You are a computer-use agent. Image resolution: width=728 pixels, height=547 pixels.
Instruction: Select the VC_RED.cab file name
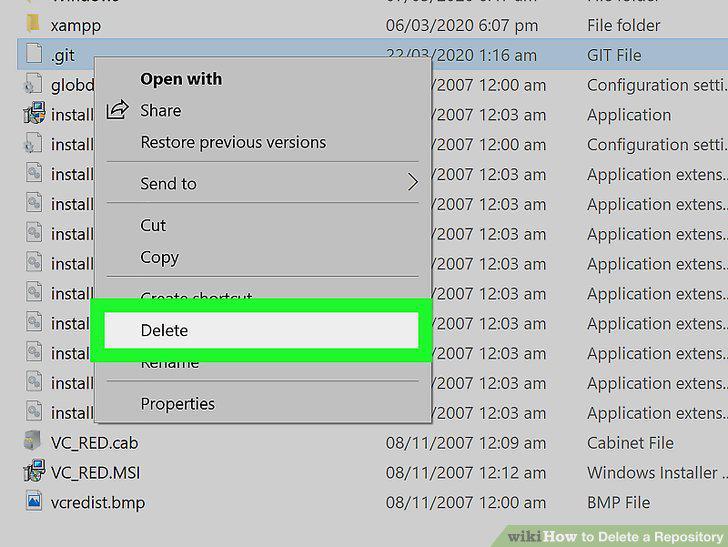95,443
